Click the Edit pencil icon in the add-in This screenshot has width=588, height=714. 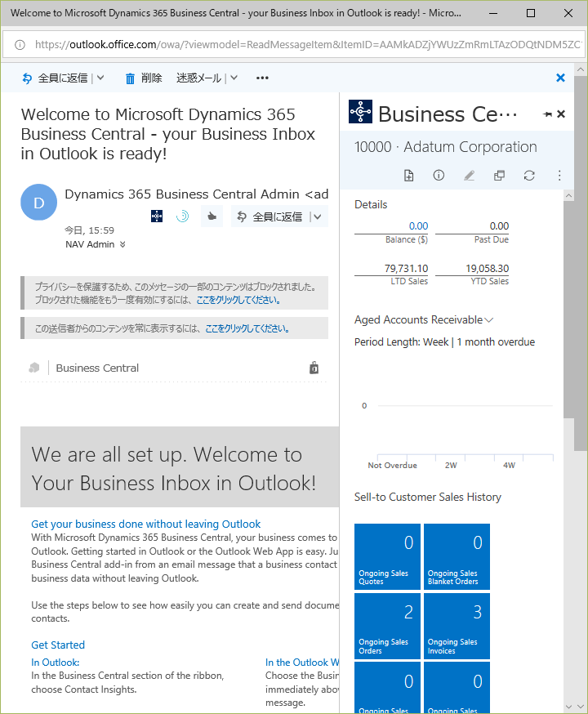[x=470, y=176]
